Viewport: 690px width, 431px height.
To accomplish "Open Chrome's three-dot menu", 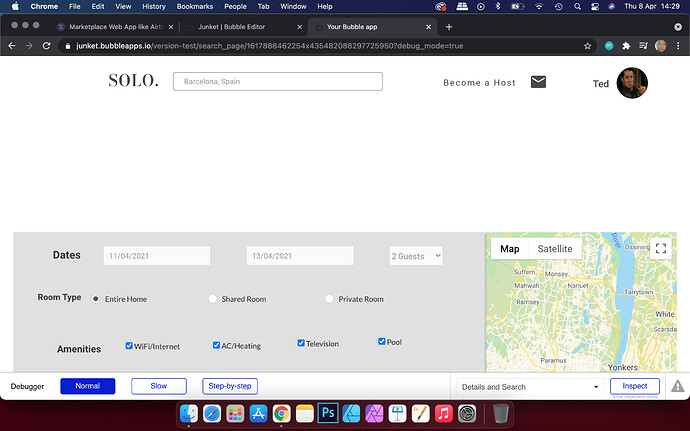I will (678, 46).
